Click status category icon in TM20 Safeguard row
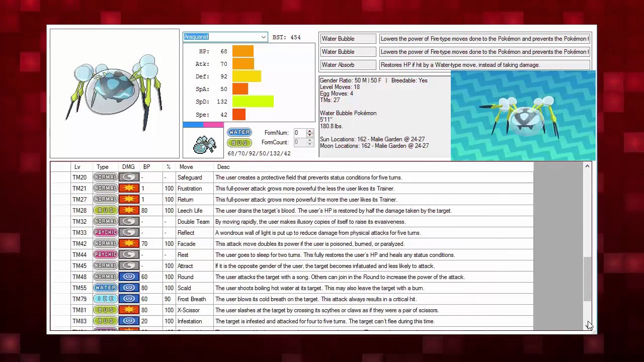This screenshot has width=644, height=362. [x=129, y=177]
